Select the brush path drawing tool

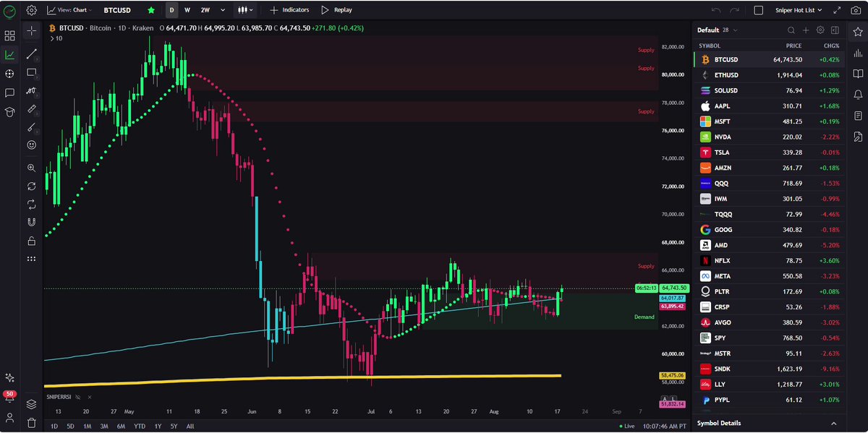pyautogui.click(x=31, y=91)
